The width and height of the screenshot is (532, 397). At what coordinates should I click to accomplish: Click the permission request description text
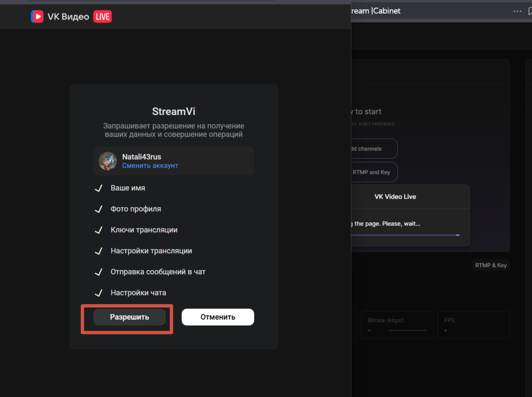(x=174, y=130)
